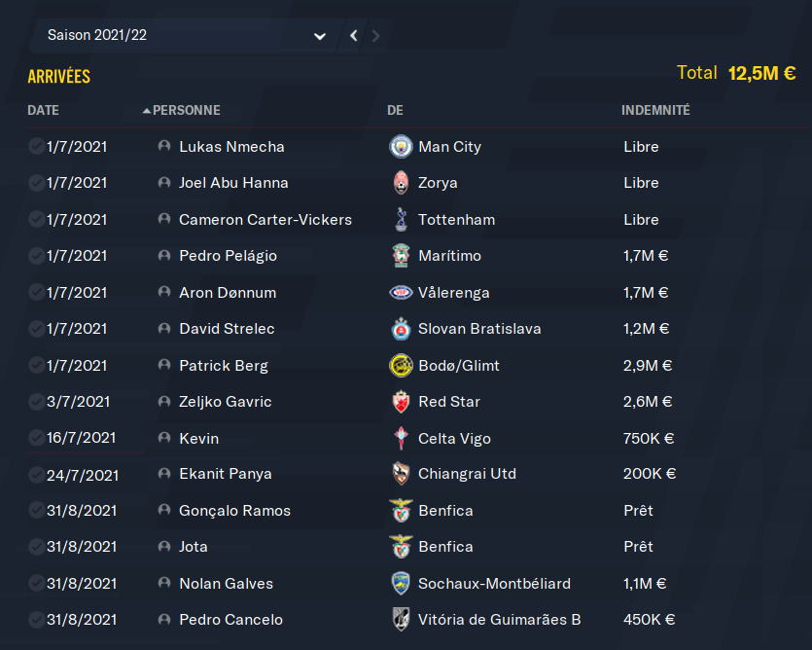The width and height of the screenshot is (812, 650).
Task: Open Gonçalo Ramos player profile
Action: [234, 511]
